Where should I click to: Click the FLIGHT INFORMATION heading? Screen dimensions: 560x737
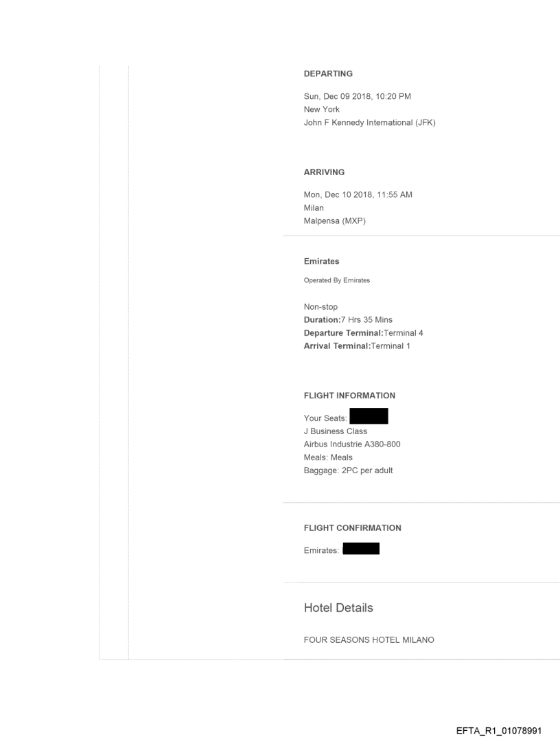349,396
